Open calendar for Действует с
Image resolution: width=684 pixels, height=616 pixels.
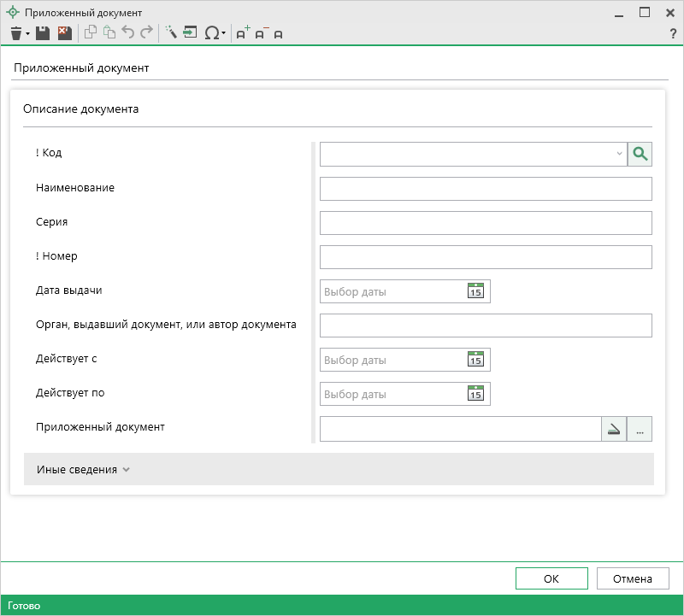(x=475, y=360)
